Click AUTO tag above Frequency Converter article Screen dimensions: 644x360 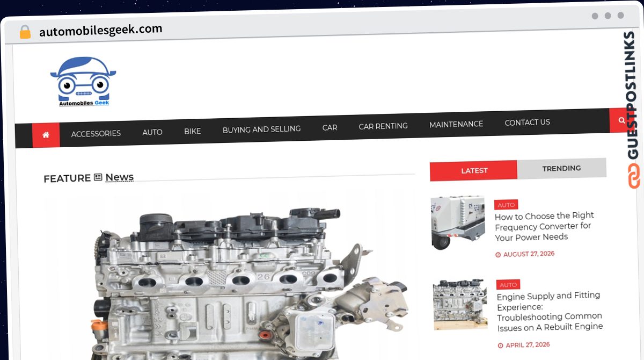coord(506,205)
